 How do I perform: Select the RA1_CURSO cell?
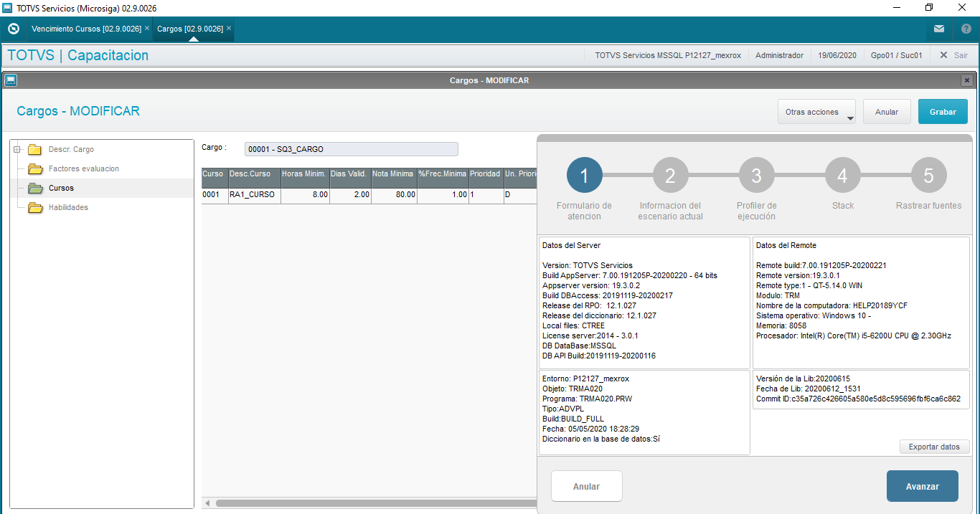click(x=254, y=195)
